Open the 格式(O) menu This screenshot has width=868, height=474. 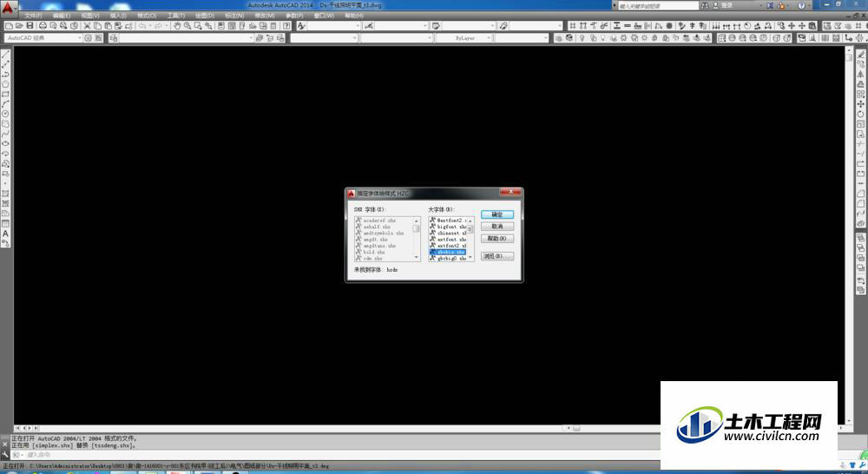pos(147,16)
